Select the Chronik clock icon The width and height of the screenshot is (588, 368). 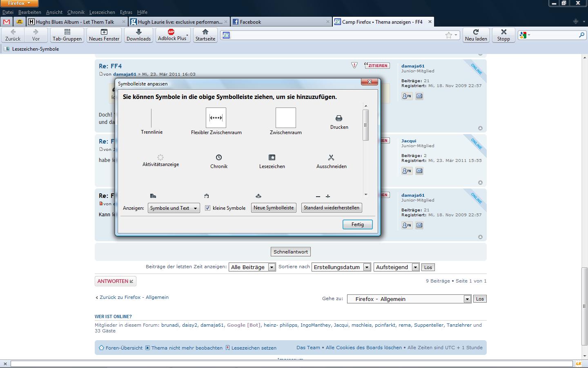(219, 157)
